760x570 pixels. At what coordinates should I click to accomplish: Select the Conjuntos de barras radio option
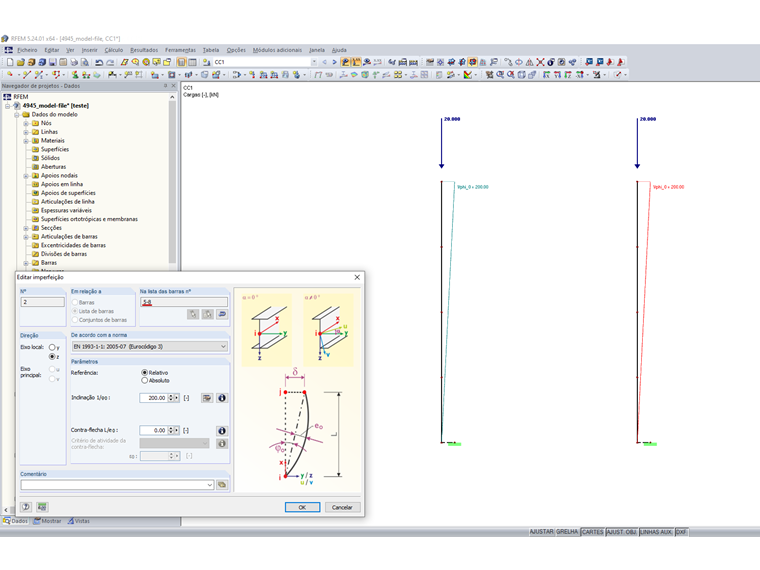tap(75, 320)
